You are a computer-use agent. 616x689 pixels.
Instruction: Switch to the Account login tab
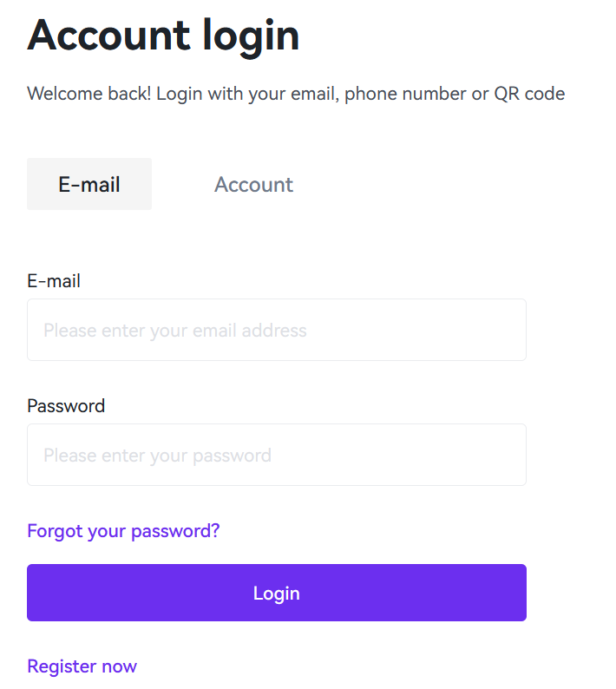(253, 185)
